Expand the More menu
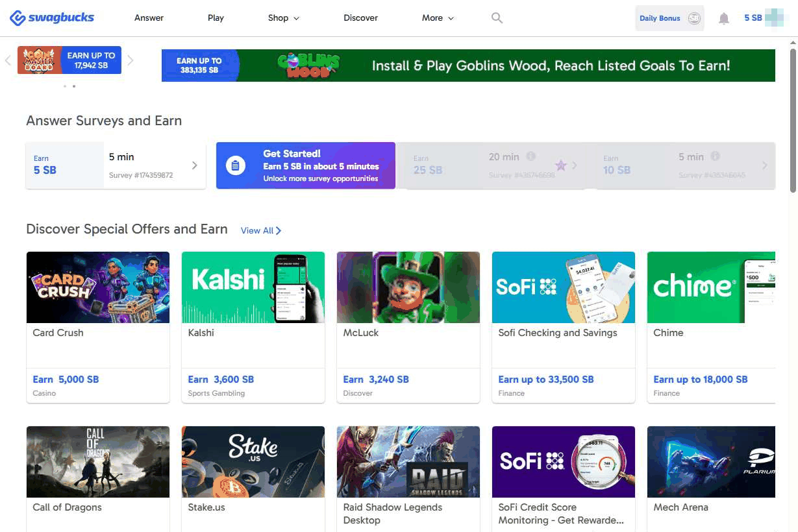 point(438,18)
